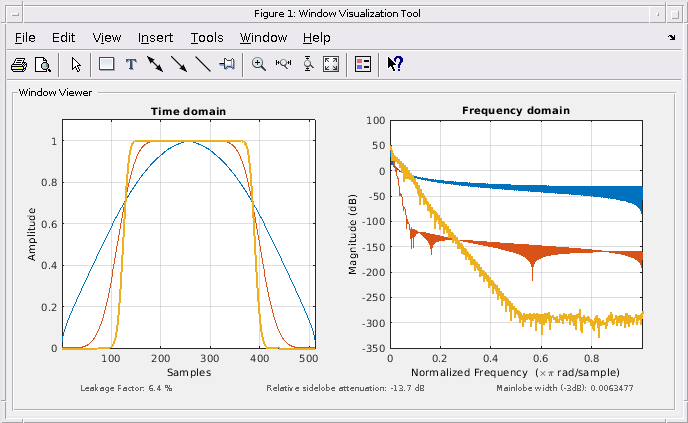Click the Frequency domain plot title
The width and height of the screenshot is (688, 423).
pyautogui.click(x=516, y=111)
